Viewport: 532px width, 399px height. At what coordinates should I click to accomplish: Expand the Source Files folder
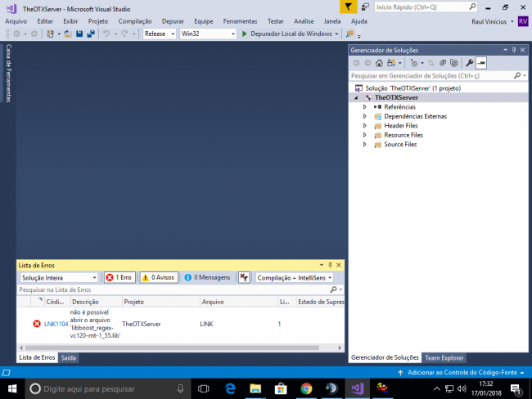[365, 145]
